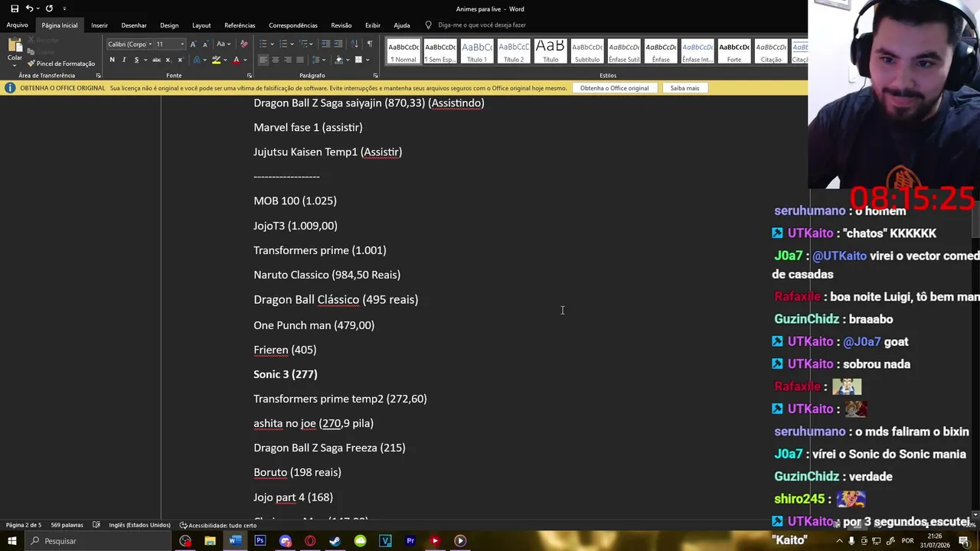Increase paragraph indent
Viewport: 980px width, 551px height.
pos(338,44)
